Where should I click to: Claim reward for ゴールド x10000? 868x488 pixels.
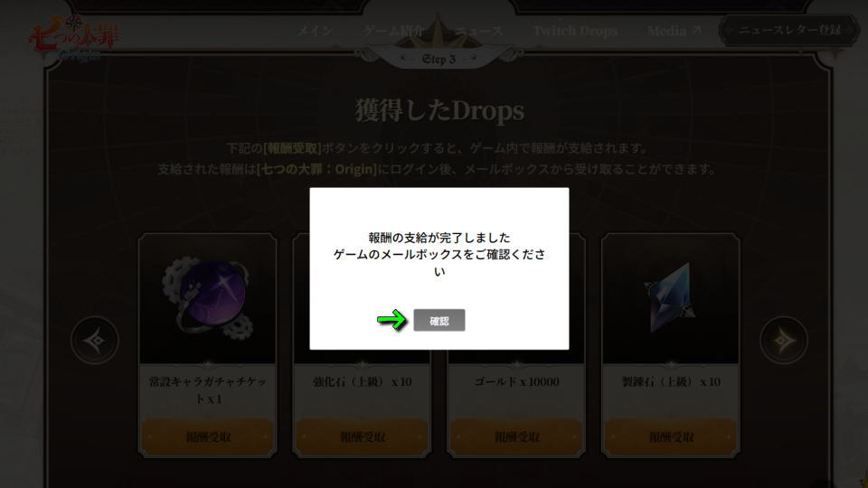point(516,437)
